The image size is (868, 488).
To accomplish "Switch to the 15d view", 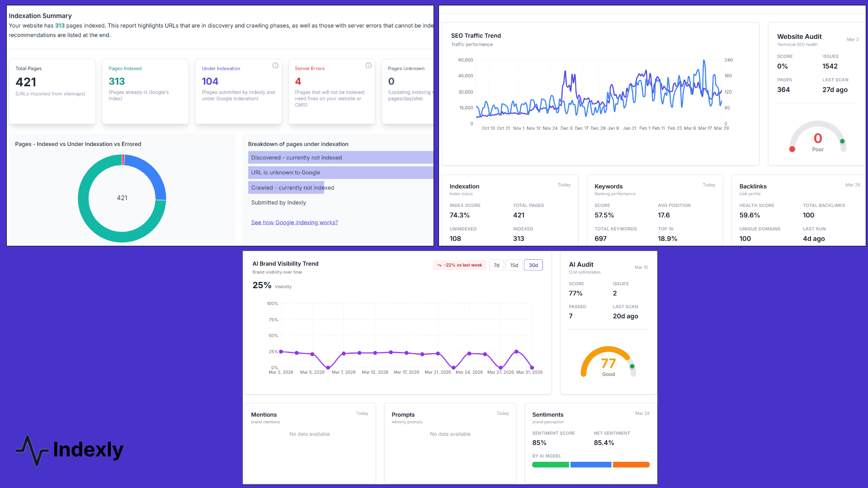I will pos(514,265).
